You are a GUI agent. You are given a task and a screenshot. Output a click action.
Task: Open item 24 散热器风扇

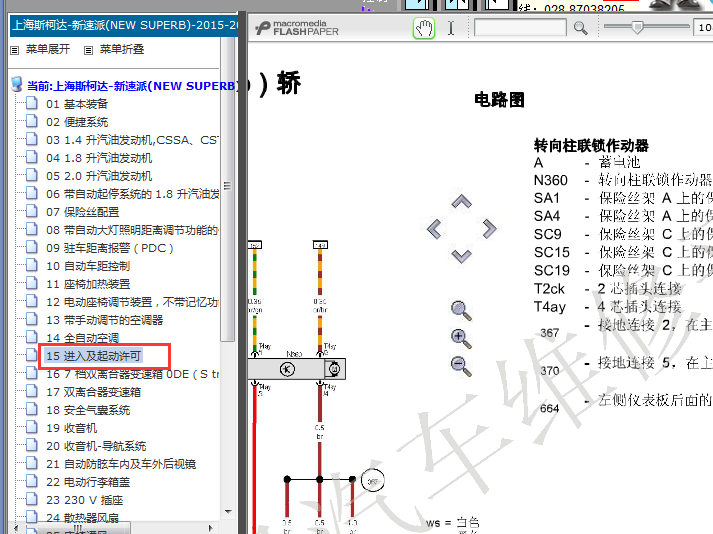click(x=82, y=518)
